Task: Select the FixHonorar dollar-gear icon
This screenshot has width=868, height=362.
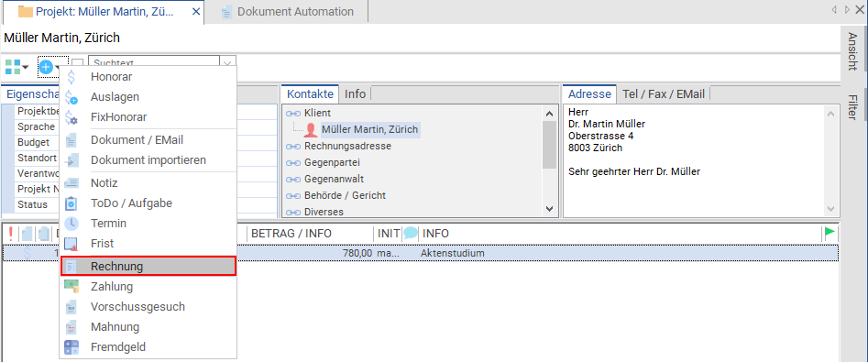Action: coord(71,117)
